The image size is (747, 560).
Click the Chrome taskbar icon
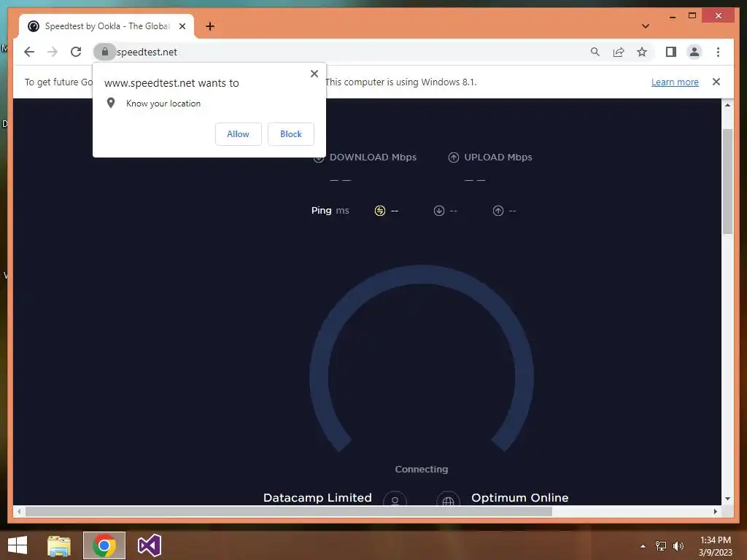[x=104, y=545]
